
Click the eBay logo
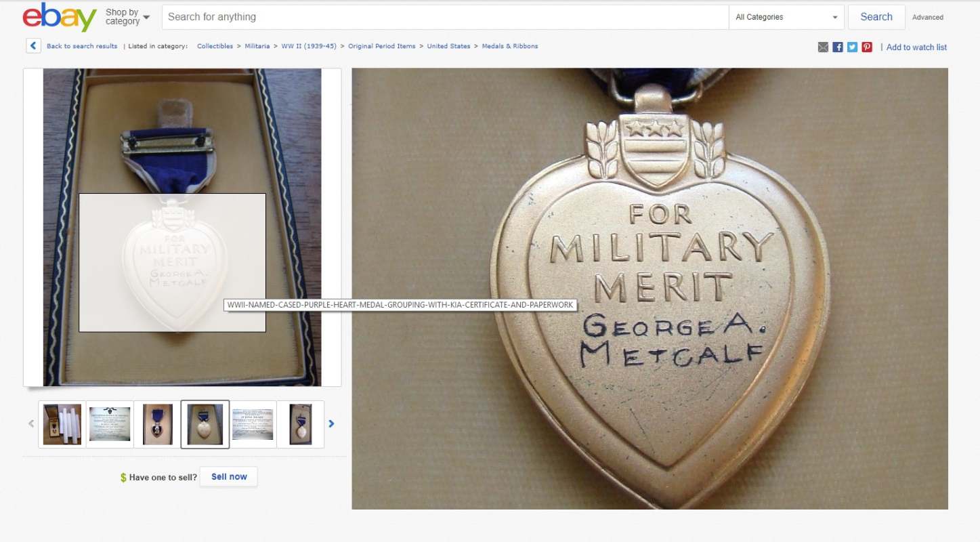(60, 18)
